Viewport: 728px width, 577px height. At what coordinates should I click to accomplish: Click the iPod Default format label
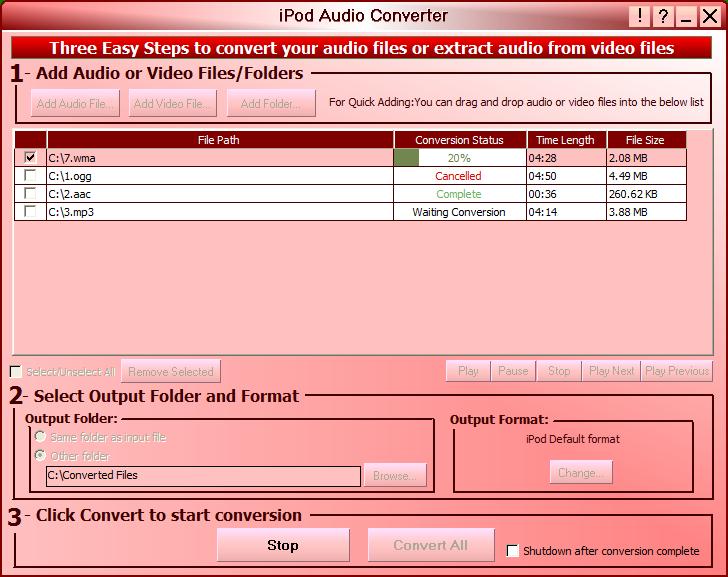573,439
